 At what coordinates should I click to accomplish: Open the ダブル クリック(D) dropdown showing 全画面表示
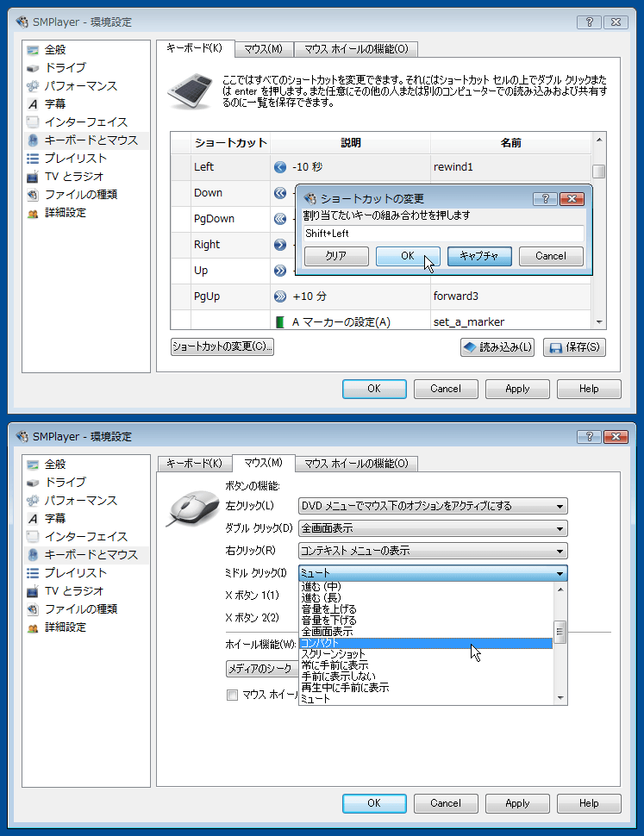433,528
